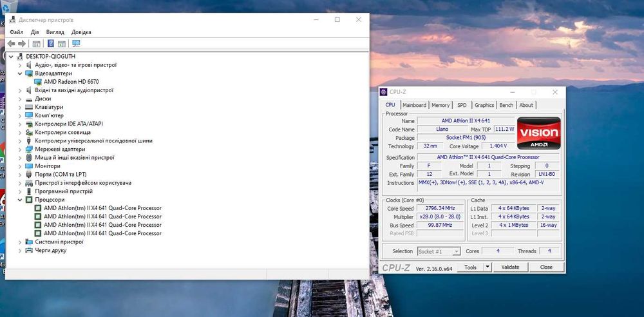Image resolution: width=644 pixels, height=317 pixels.
Task: Switch to the Mainboard tab in CPU-Z
Action: point(414,105)
